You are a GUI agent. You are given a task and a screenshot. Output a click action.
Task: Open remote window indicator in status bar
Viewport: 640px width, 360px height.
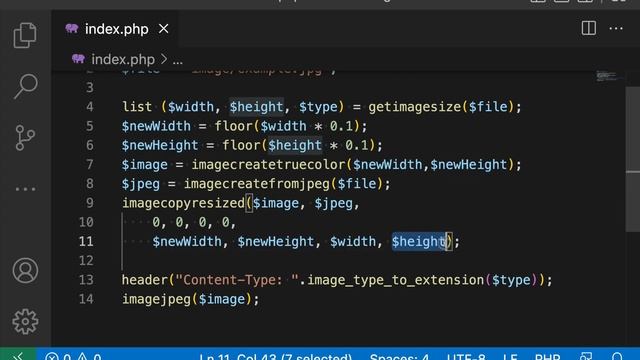(18, 355)
